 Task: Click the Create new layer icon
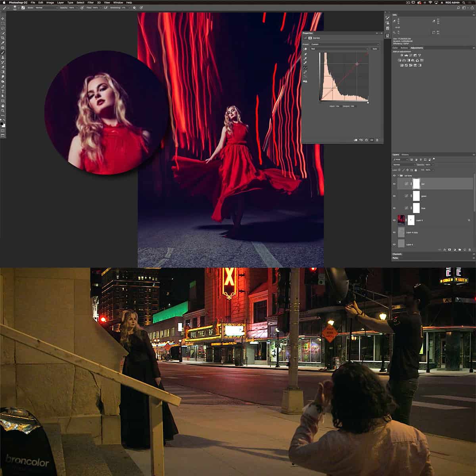[x=464, y=249]
